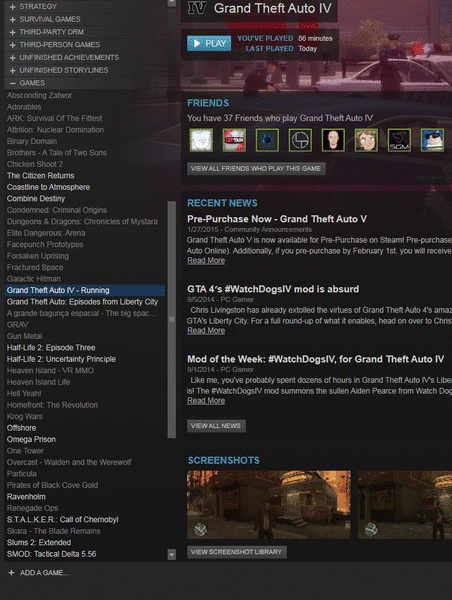
Task: Open the bald man friend avatar
Action: 333,140
